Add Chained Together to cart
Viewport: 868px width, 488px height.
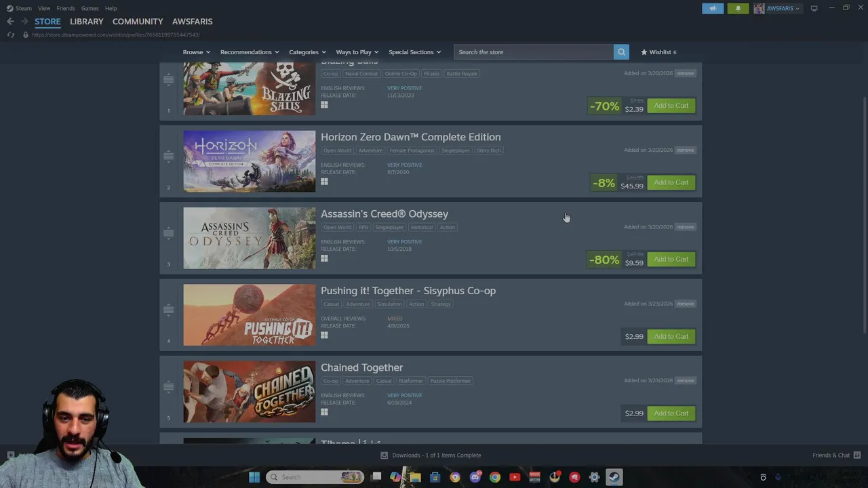tap(671, 413)
